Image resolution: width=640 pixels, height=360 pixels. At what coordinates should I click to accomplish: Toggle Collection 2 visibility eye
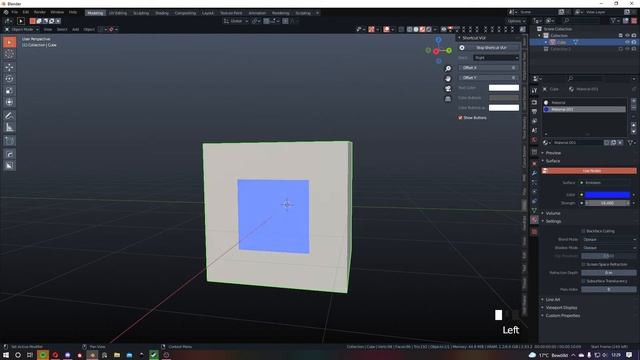(x=627, y=49)
